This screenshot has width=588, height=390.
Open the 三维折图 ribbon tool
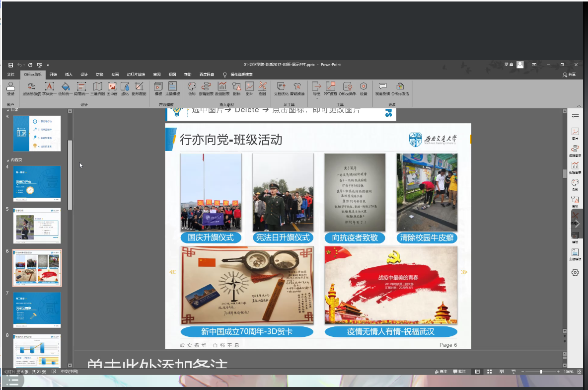point(97,87)
